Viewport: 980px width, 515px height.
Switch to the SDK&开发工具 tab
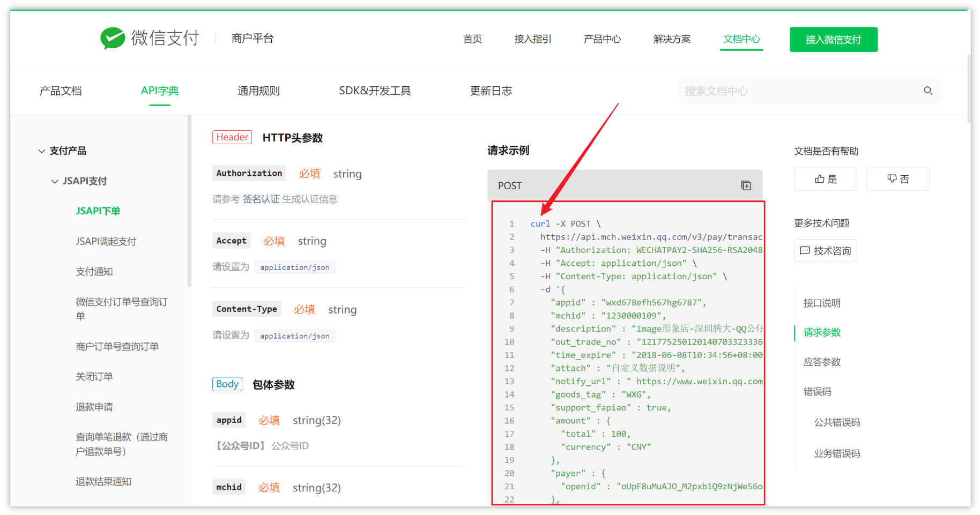coord(375,91)
